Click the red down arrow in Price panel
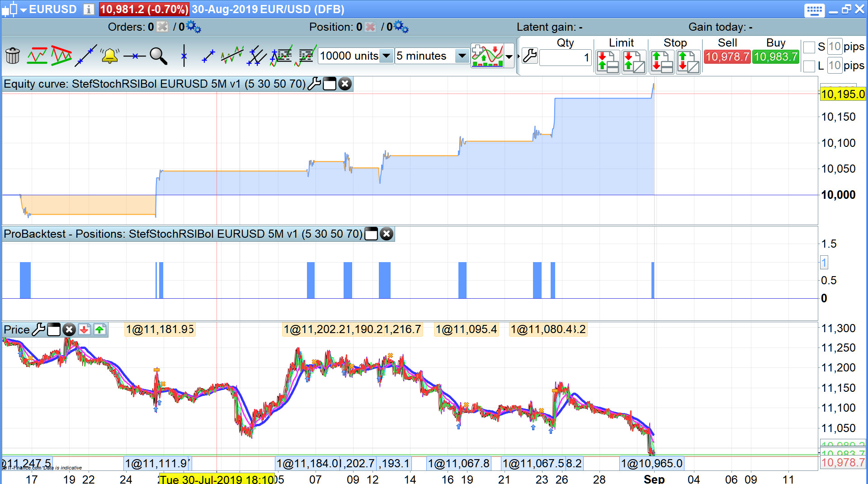 pyautogui.click(x=84, y=329)
